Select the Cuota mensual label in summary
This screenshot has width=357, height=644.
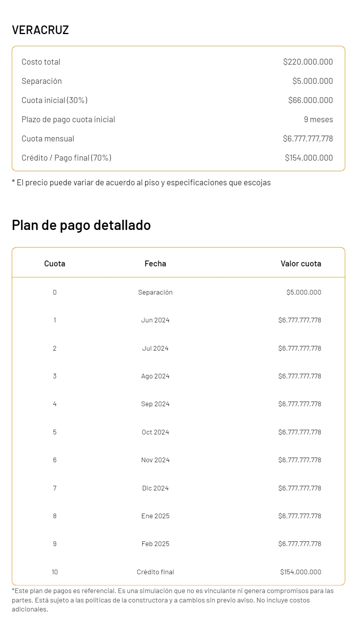click(x=48, y=139)
